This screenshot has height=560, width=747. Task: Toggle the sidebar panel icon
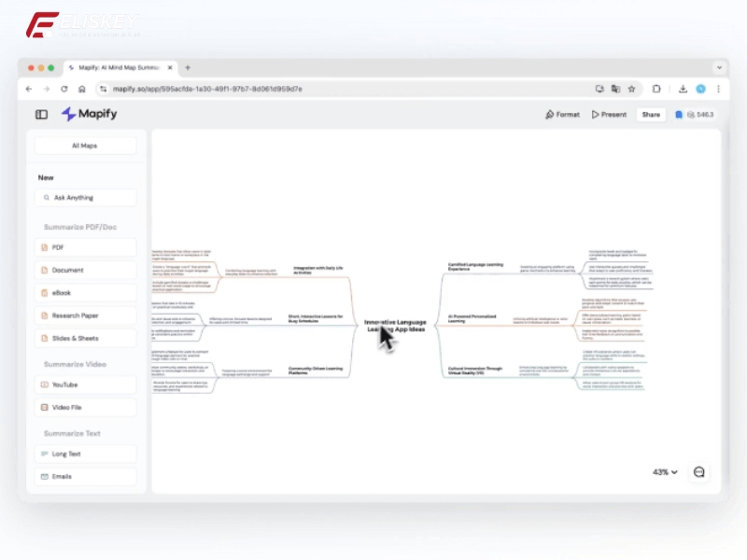click(x=41, y=115)
